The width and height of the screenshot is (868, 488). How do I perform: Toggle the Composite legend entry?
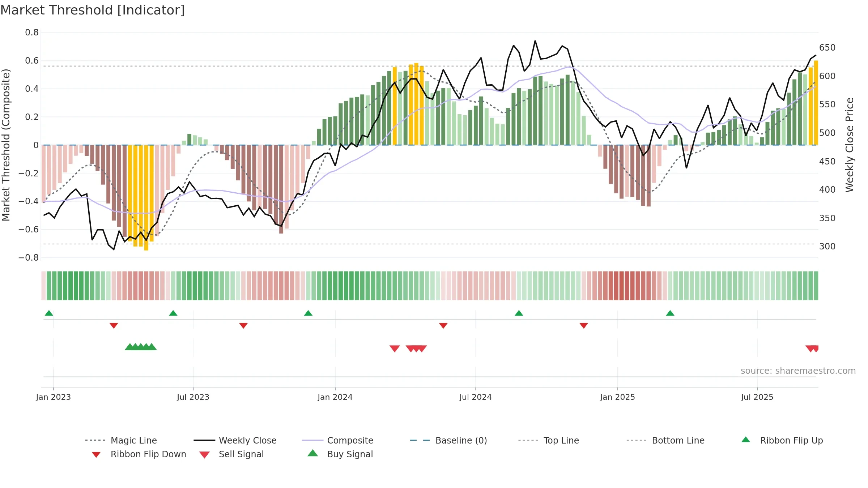[337, 440]
